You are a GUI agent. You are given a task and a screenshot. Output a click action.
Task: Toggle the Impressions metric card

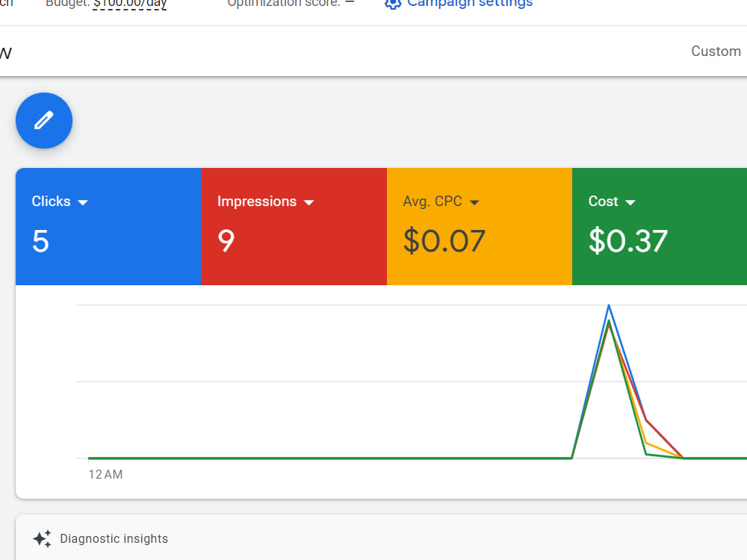294,226
